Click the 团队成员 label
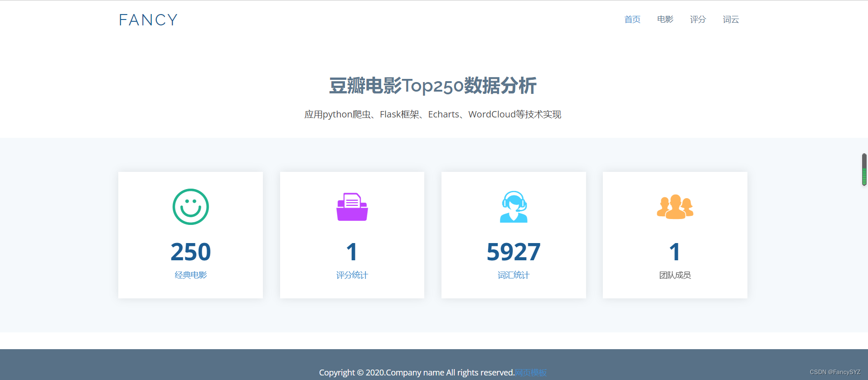 [x=675, y=275]
